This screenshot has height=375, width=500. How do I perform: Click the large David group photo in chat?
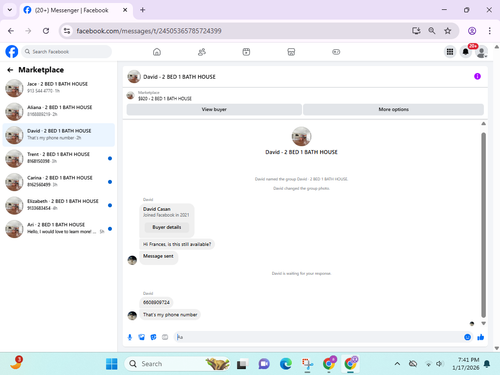301,136
